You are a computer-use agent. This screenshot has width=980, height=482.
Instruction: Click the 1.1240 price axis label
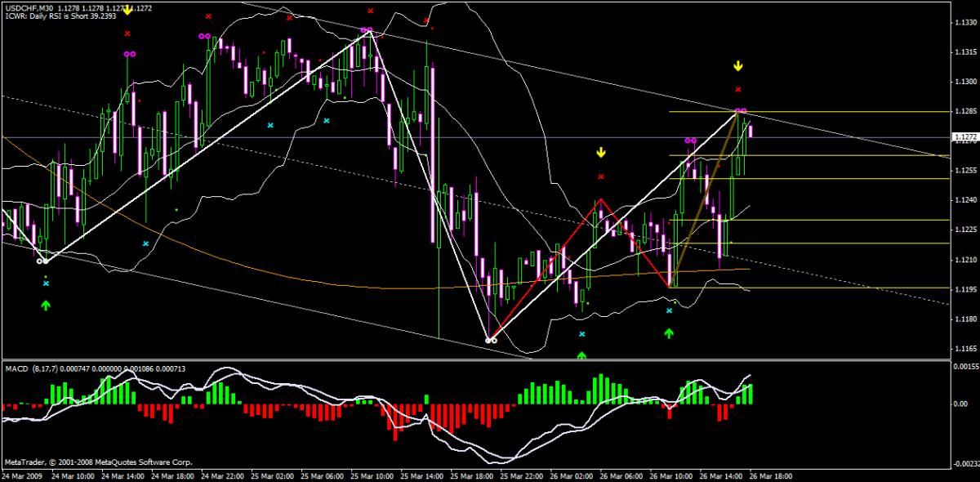(964, 200)
